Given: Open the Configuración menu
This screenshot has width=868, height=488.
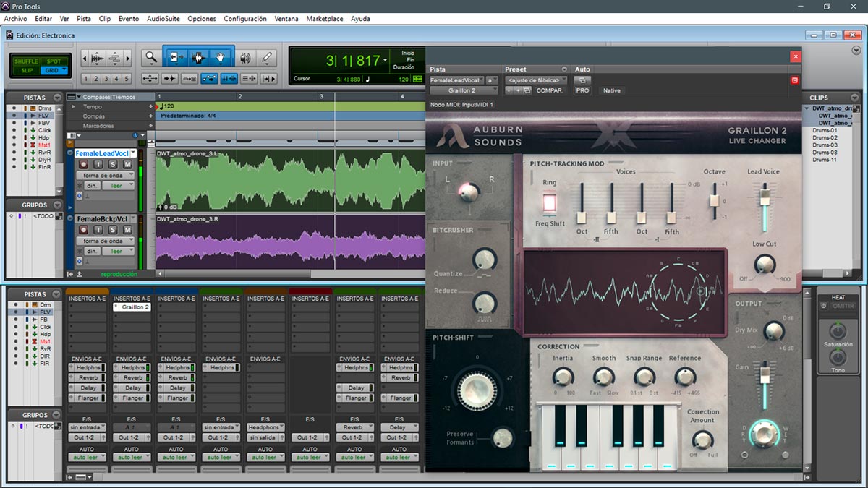Looking at the screenshot, I should click(x=245, y=19).
